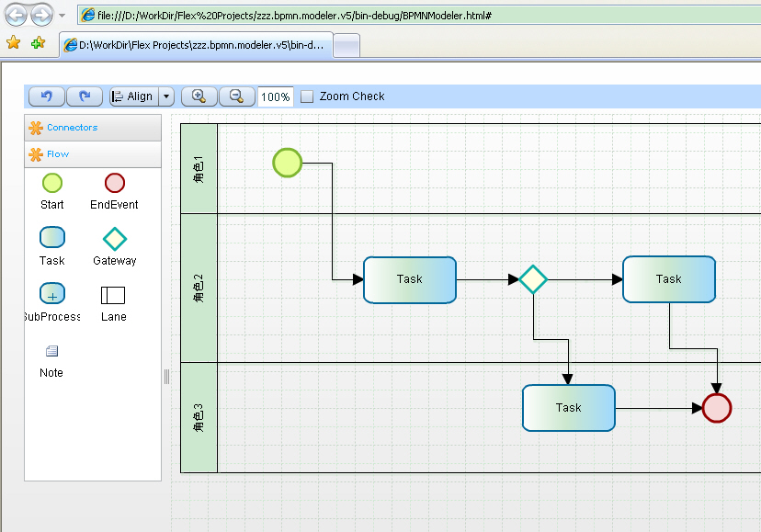Open the browser history dropdown arrow

[62, 16]
